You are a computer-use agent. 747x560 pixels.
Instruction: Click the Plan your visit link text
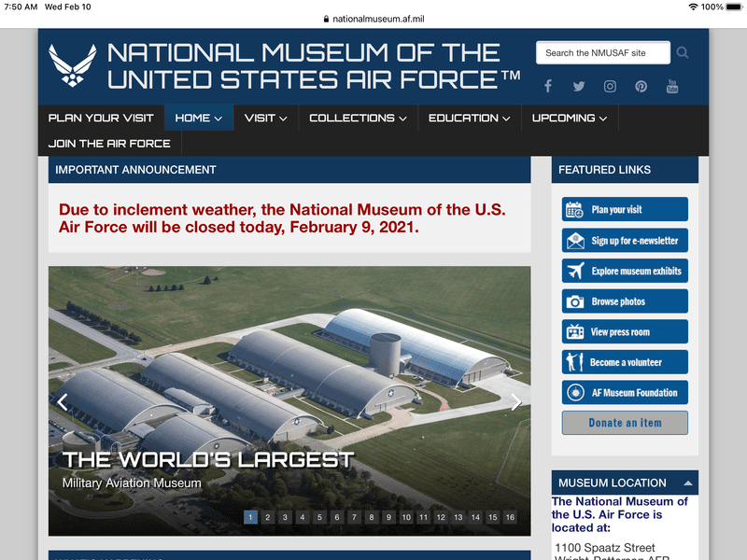[x=616, y=209]
